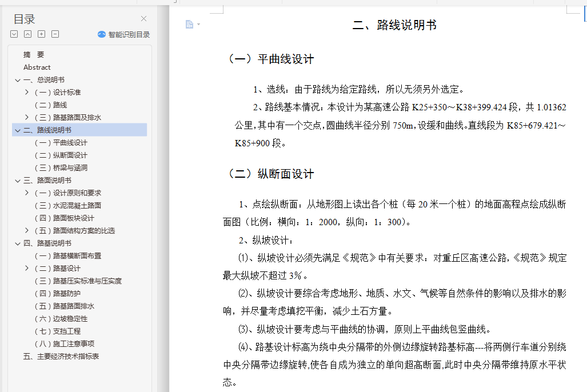The image size is (587, 392).
Task: Click the line 2、纵坡设计 in the document
Action: coord(265,241)
